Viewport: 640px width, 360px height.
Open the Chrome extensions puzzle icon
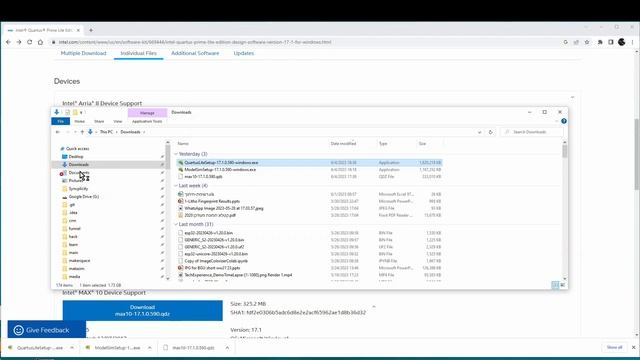tap(600, 42)
